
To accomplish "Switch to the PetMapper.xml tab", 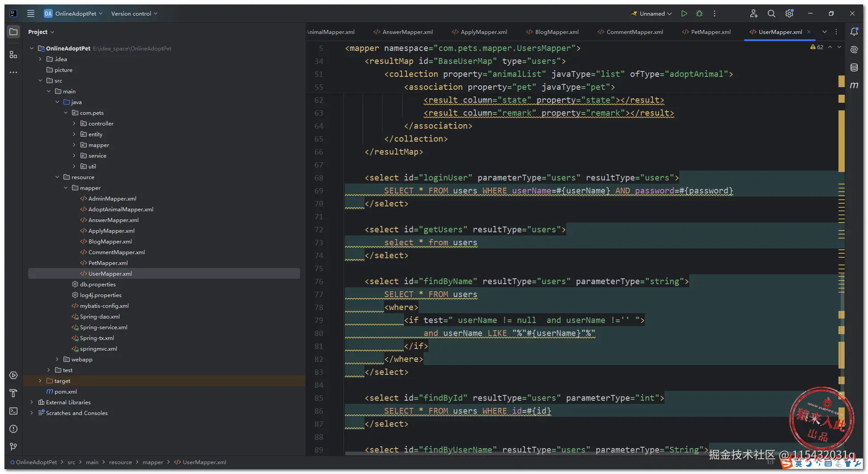I will point(710,32).
